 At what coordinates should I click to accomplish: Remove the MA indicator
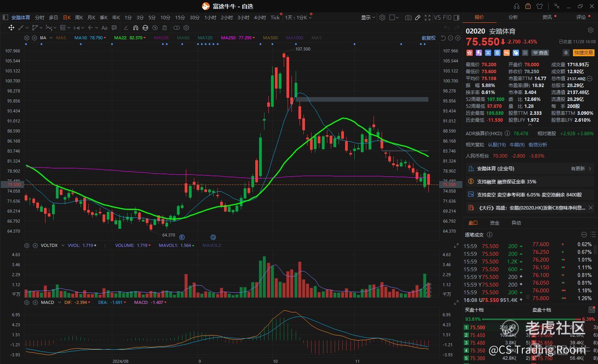pyautogui.click(x=34, y=38)
